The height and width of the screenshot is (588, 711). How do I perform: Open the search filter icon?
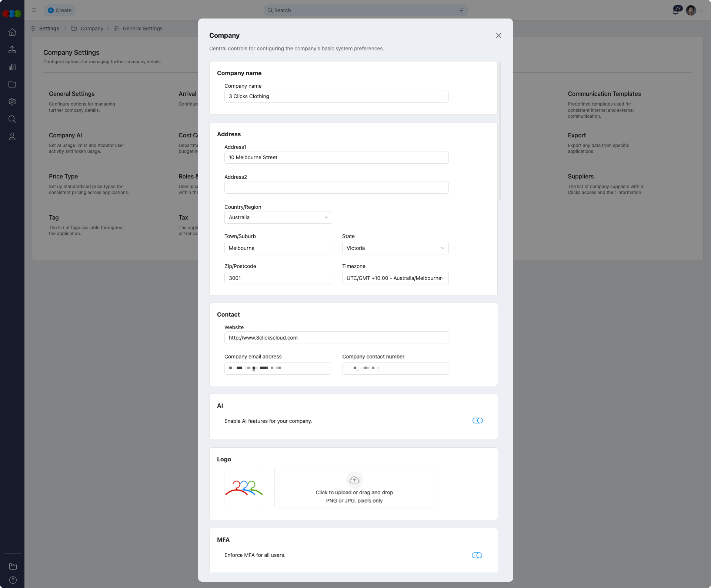pos(461,10)
